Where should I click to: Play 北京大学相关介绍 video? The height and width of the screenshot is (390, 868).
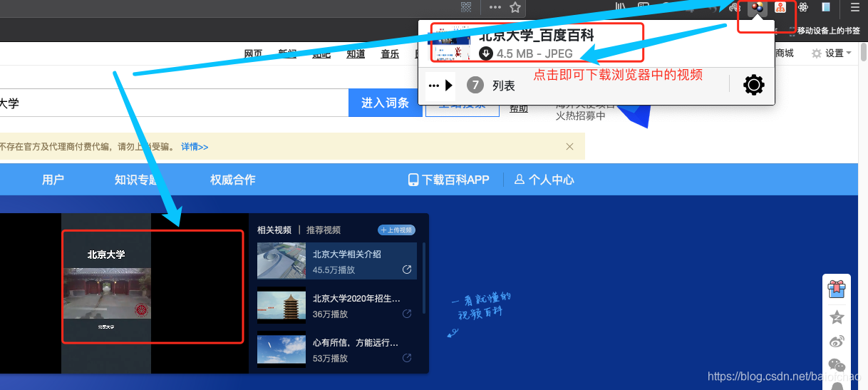point(336,260)
